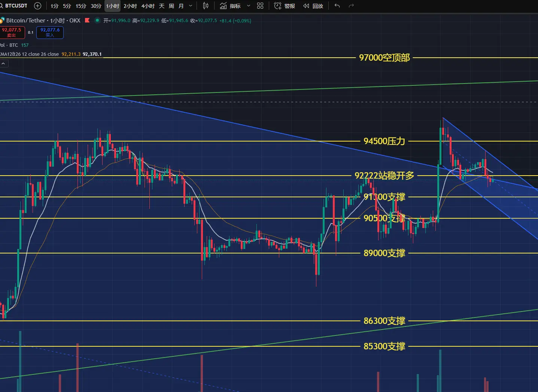Viewport: 538px width, 392px height.
Task: Click the low price 低=91,945.6 value
Action: [175, 21]
